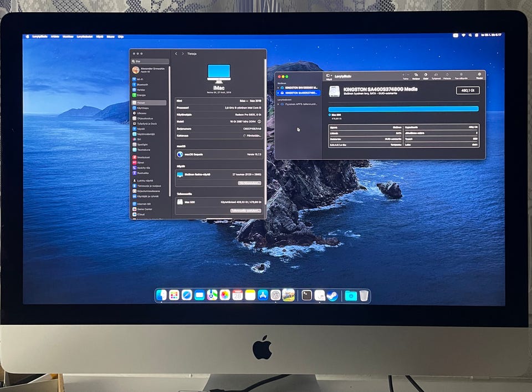Select Yleiset in Settings sidebar
532x392 pixels.
coord(149,103)
